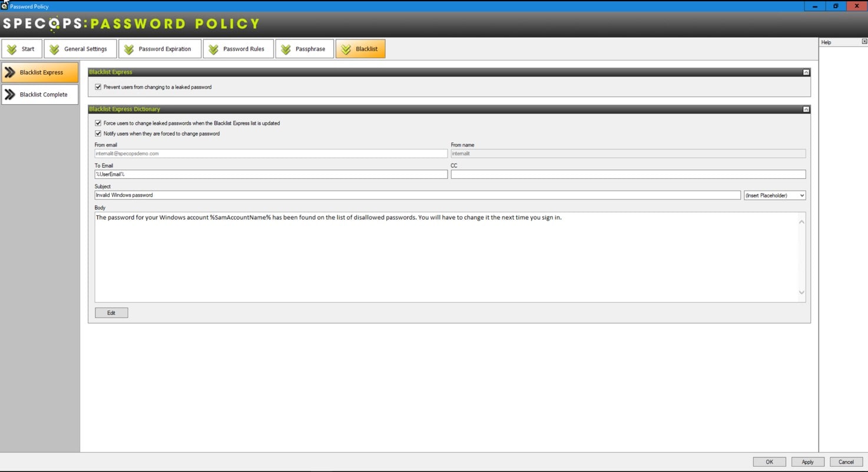This screenshot has width=868, height=472.
Task: Uncheck Prevent users from changing to leaked password
Action: pos(98,87)
